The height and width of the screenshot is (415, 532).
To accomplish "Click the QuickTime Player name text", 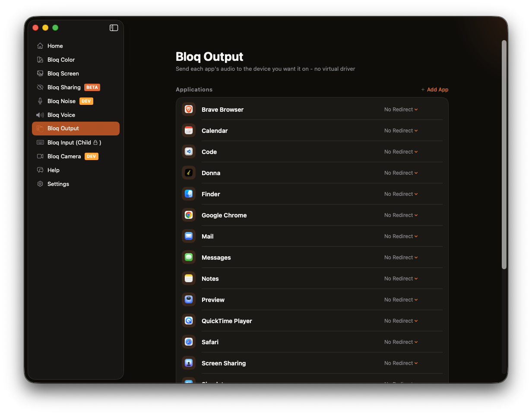I will (227, 321).
